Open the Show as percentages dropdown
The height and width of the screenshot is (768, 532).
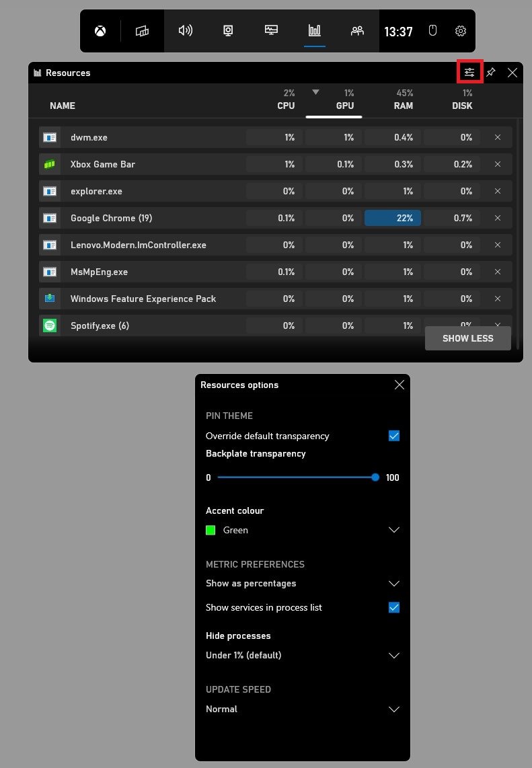click(394, 583)
